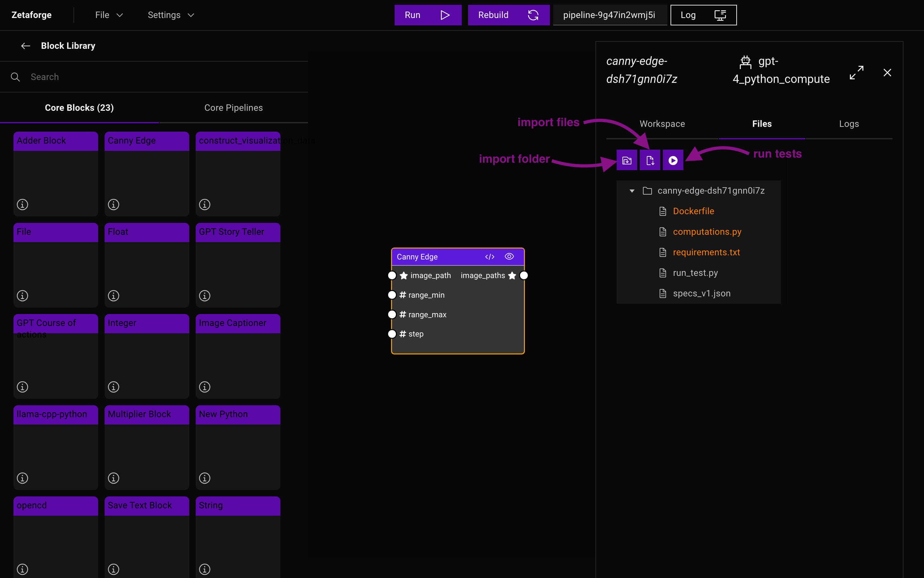This screenshot has height=578, width=924.
Task: Show info for Image Captioner block
Action: (205, 387)
